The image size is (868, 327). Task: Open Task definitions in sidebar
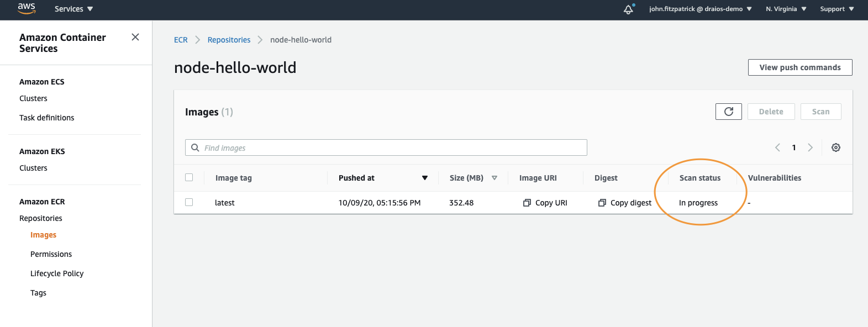coord(47,118)
